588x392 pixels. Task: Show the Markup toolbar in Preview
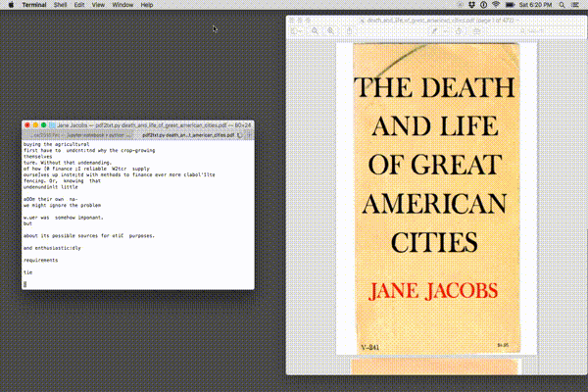pyautogui.click(x=476, y=31)
